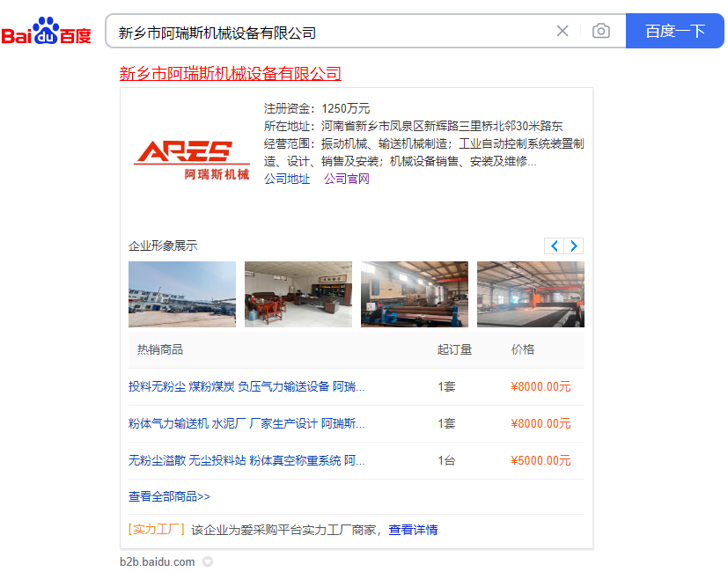Image resolution: width=728 pixels, height=572 pixels.
Task: Show previous company images
Action: [x=554, y=246]
